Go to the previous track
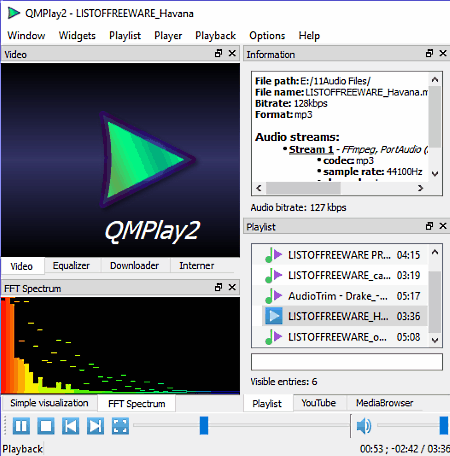450x456 pixels. click(x=71, y=426)
